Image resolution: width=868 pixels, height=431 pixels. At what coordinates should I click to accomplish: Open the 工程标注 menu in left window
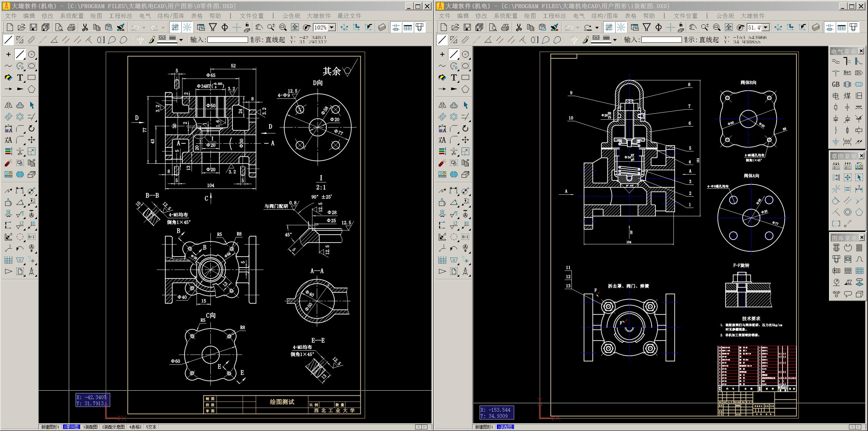120,16
